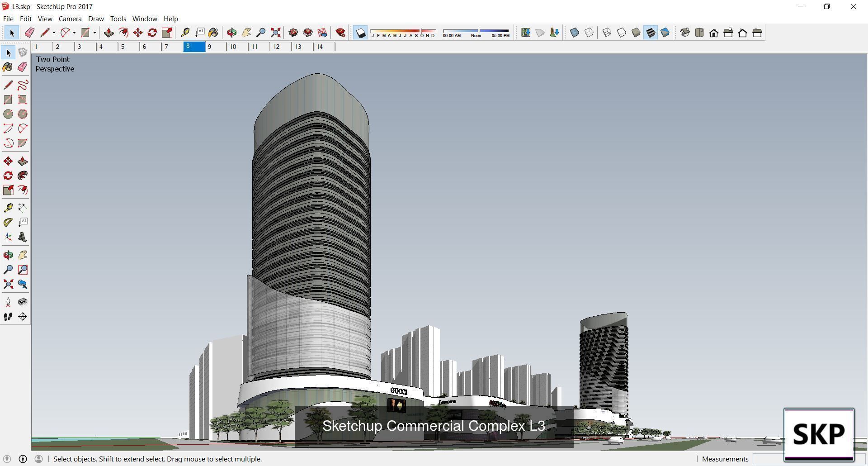Select the Circle tool
Screen dimensions: 868x466
(8, 114)
